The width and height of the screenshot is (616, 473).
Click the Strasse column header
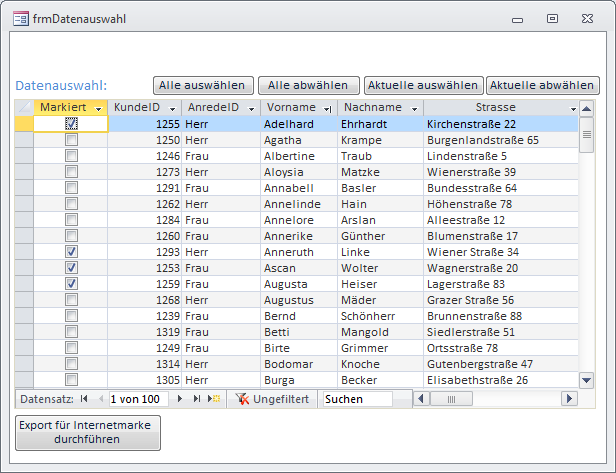pyautogui.click(x=495, y=108)
